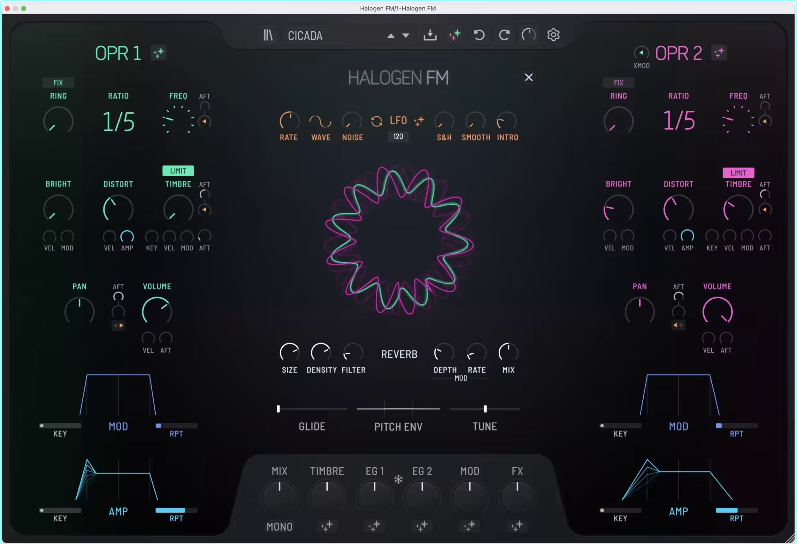Click the OPR 1 VOLUME knob
Screen dimensions: 797x544
point(157,311)
